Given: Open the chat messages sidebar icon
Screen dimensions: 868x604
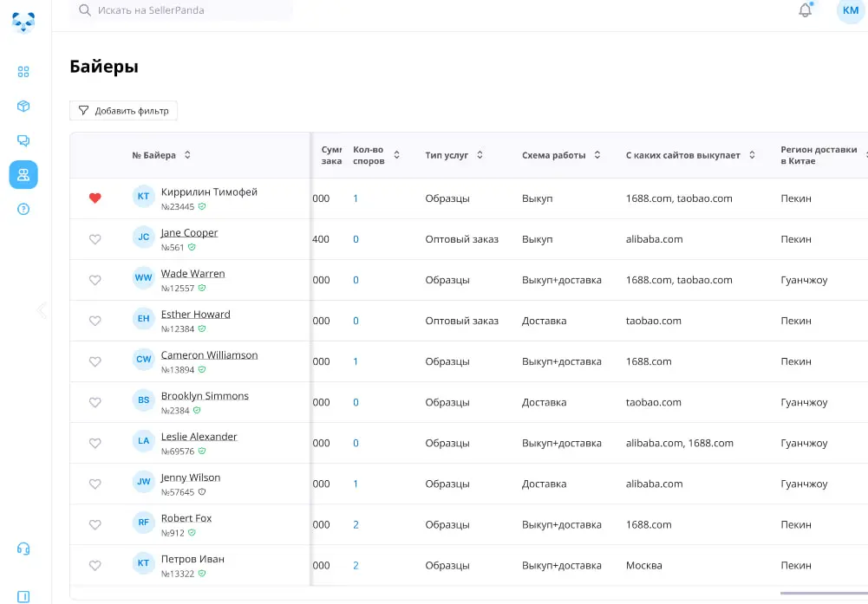Looking at the screenshot, I should (x=23, y=140).
